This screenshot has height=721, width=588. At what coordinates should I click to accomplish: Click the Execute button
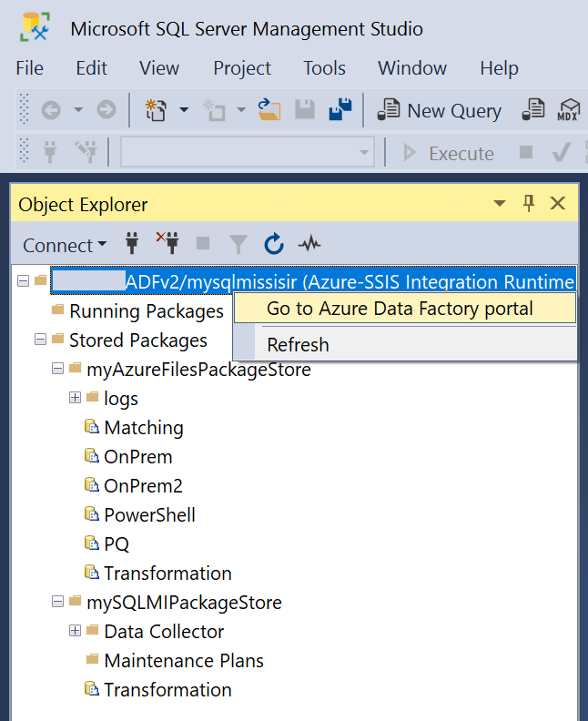[449, 153]
